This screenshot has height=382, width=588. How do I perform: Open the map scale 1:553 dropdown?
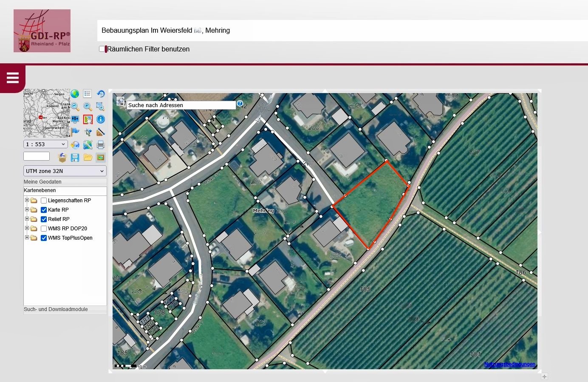(45, 144)
